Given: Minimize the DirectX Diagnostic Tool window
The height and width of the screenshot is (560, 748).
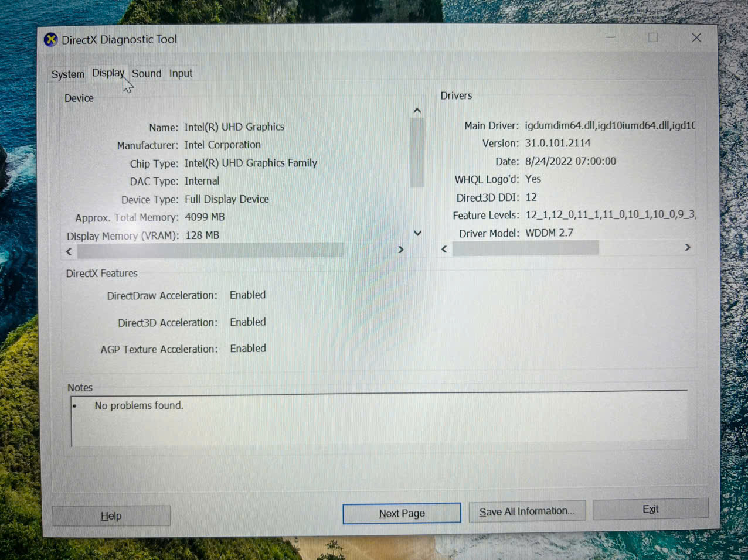Looking at the screenshot, I should tap(611, 37).
